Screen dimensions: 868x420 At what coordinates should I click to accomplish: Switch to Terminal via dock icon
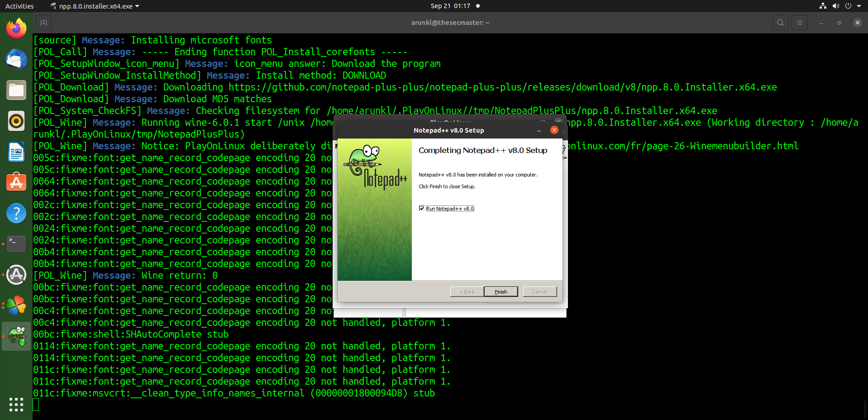click(x=16, y=244)
